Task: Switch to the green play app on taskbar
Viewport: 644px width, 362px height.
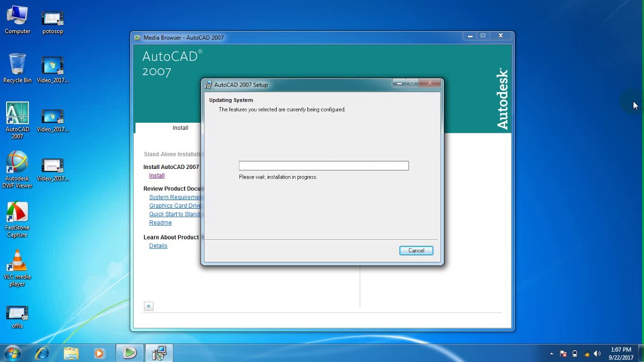Action: [130, 353]
